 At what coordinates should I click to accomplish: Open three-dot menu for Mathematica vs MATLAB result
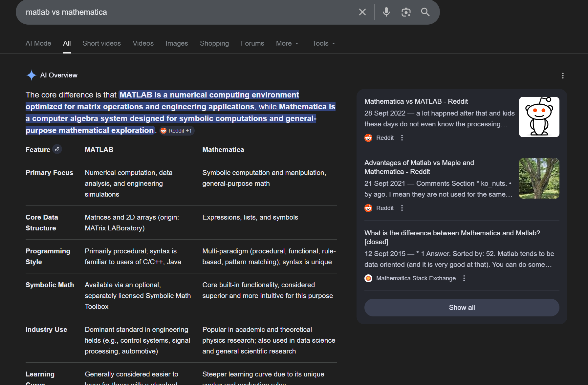[402, 138]
